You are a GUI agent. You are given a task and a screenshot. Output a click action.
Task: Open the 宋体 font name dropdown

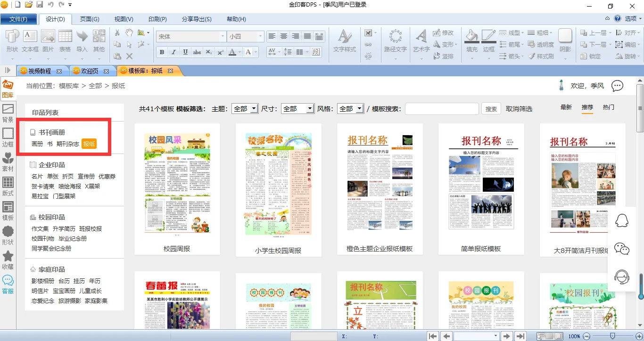point(223,37)
